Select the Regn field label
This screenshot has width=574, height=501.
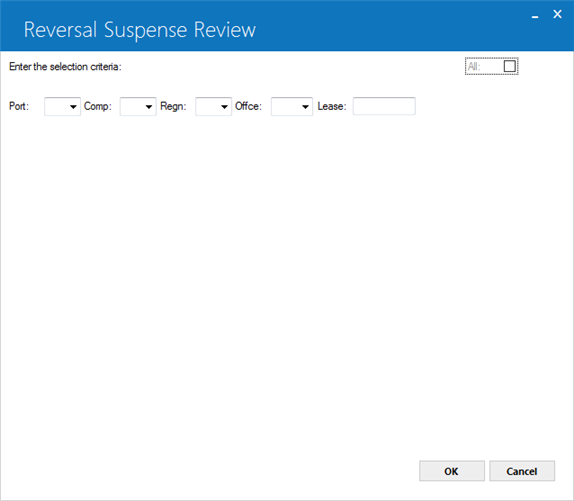coord(173,106)
